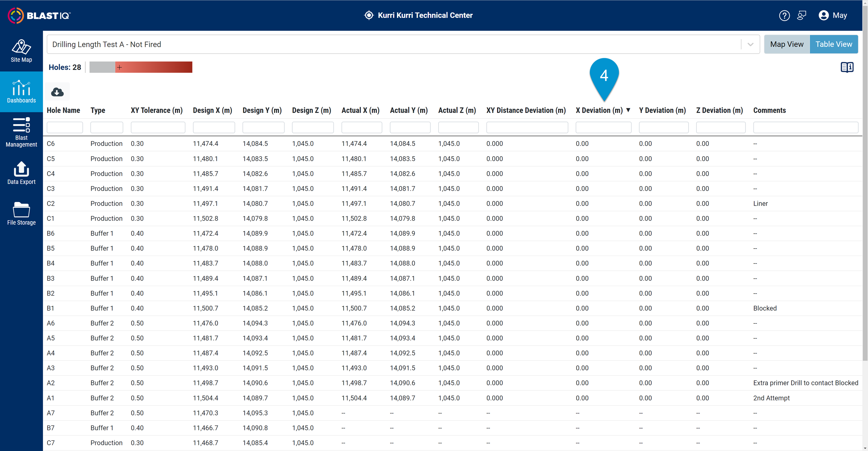Switch to Table View

834,44
